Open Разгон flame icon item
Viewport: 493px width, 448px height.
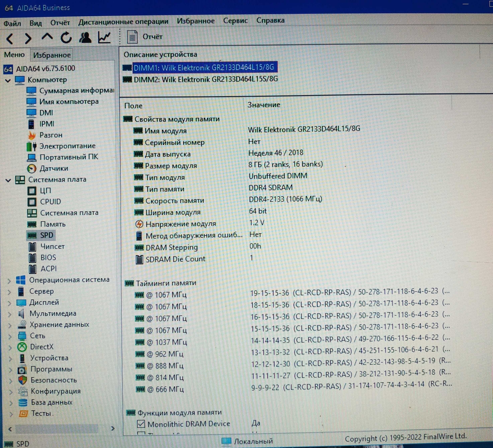(32, 135)
